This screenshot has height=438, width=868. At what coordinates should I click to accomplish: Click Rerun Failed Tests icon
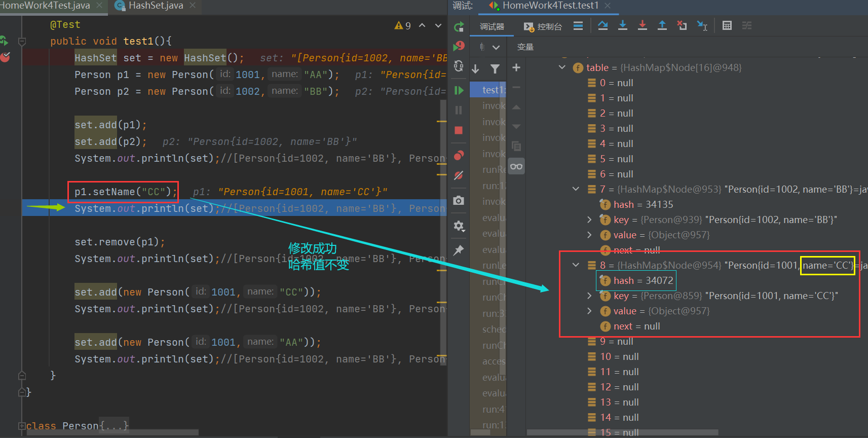(x=459, y=46)
